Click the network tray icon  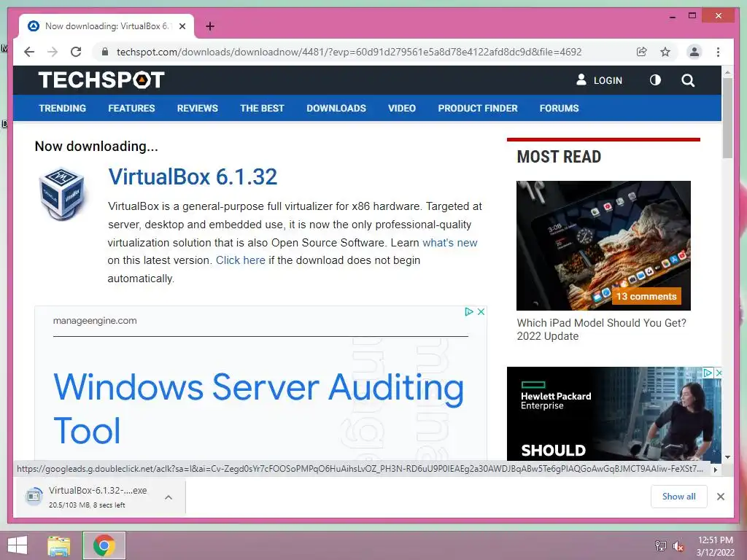[x=661, y=545]
